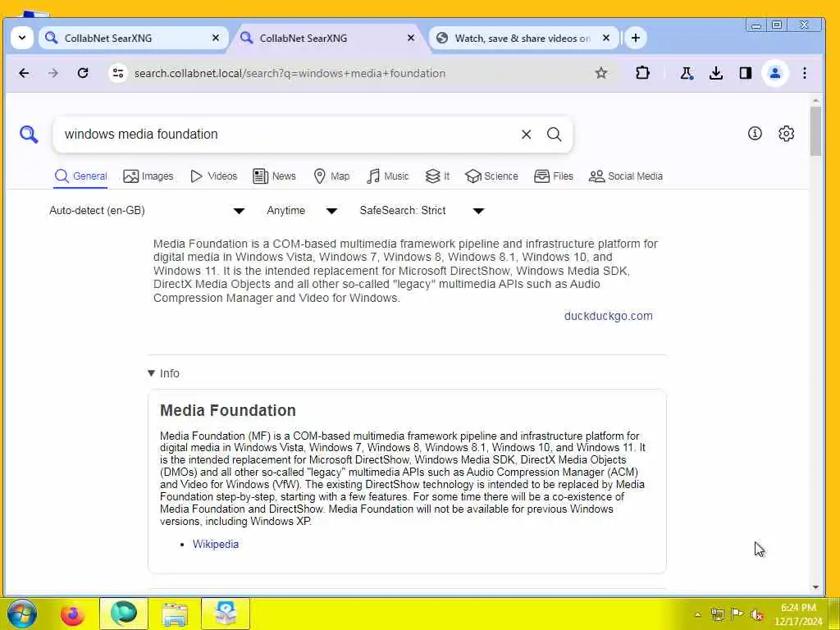
Task: Open the network tray icon
Action: click(x=717, y=614)
